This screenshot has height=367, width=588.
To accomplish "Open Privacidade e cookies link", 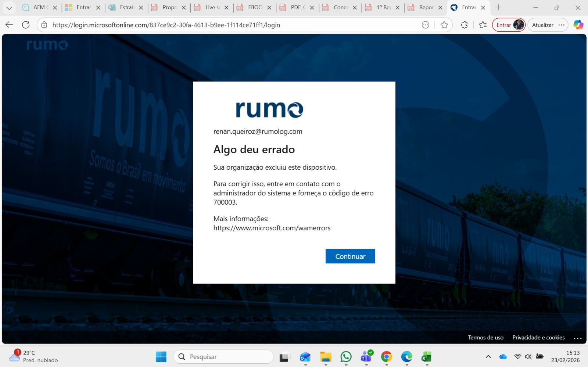I will pyautogui.click(x=538, y=337).
